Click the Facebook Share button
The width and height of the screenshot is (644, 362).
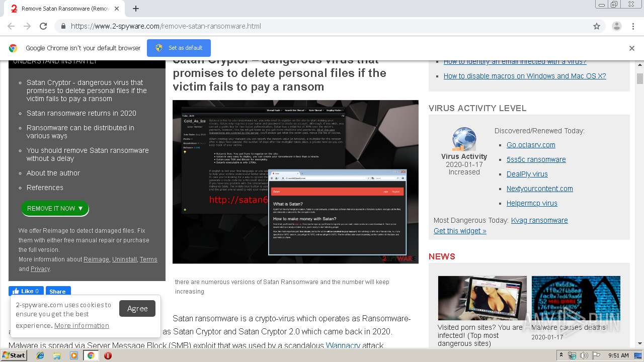pos(58,291)
